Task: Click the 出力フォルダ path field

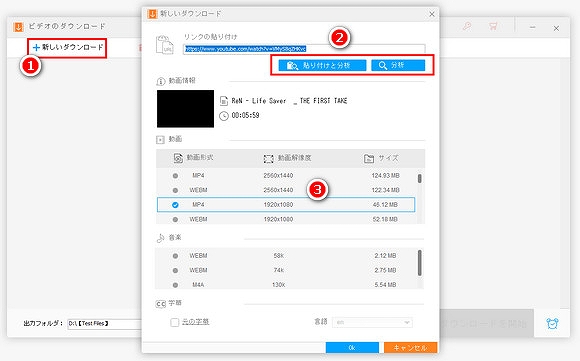Action: (105, 324)
